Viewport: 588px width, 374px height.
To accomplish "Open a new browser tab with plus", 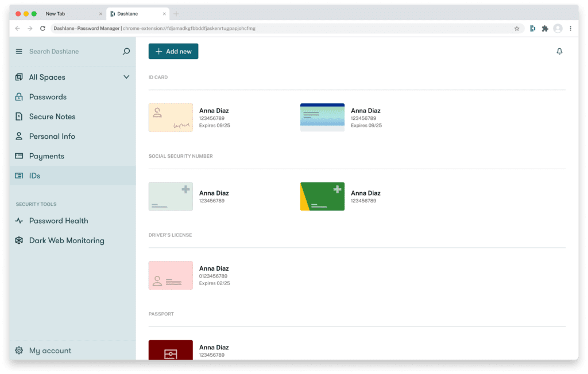I will 176,14.
